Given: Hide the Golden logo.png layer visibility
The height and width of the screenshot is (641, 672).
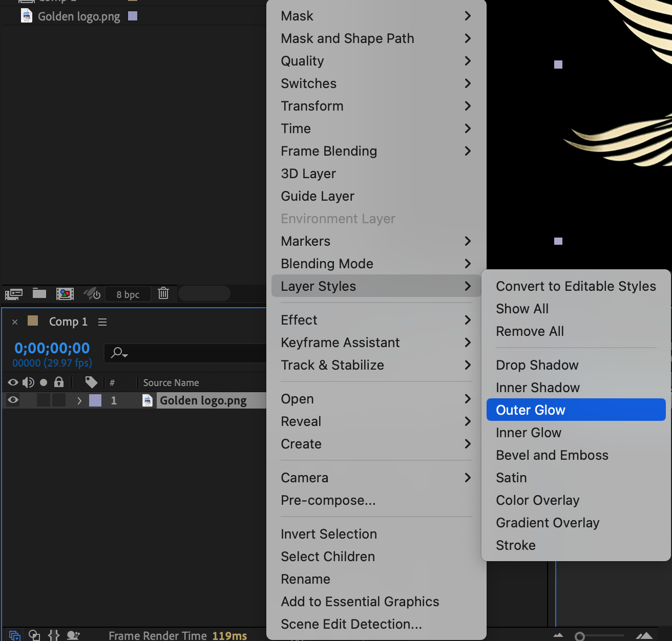Looking at the screenshot, I should point(13,400).
